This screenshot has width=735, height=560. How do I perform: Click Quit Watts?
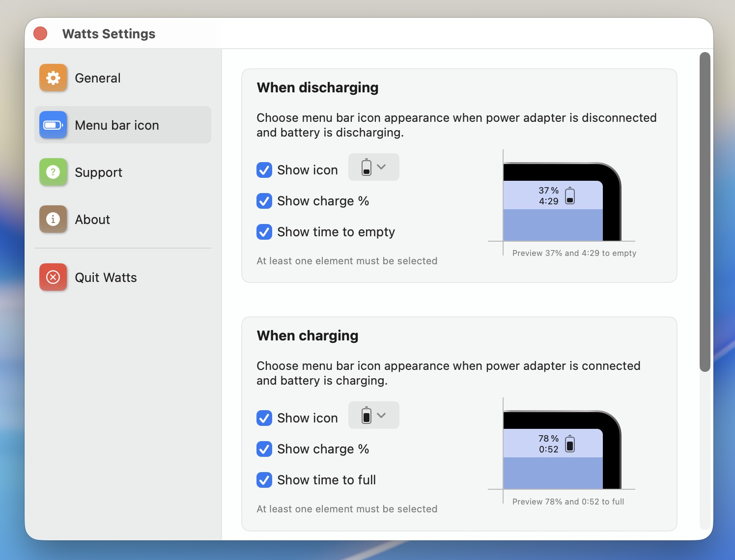coord(105,277)
